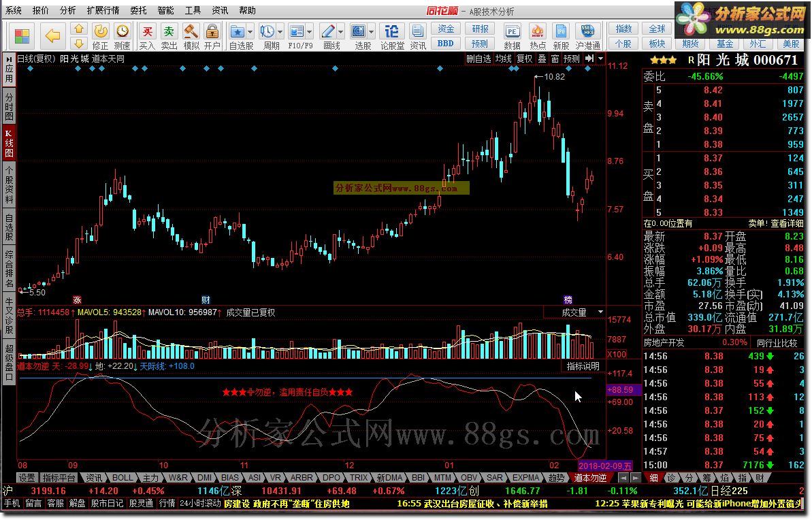This screenshot has height=520, width=812.
Task: Expand the 自选股 dropdown arrow
Action: point(250,32)
